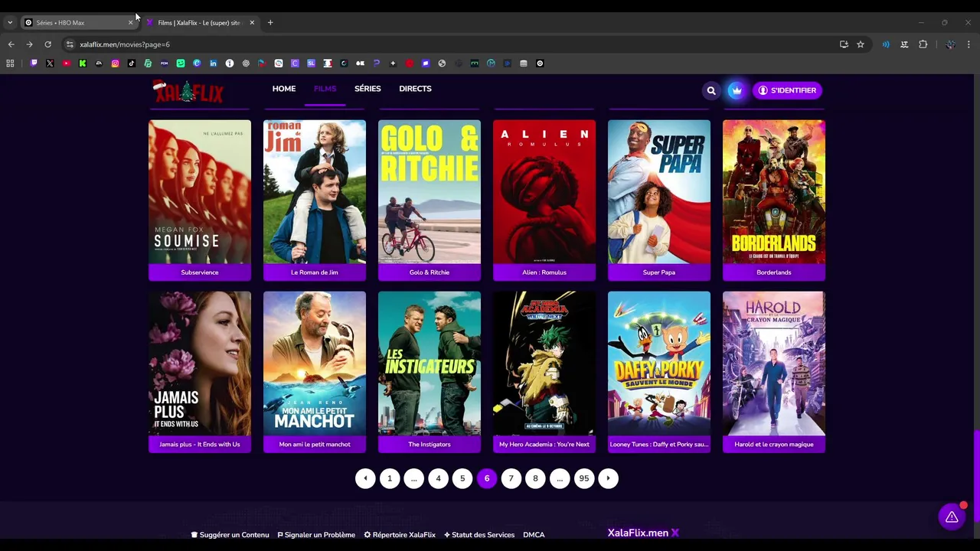Open the X (Twitter) bookmark

[x=50, y=64]
